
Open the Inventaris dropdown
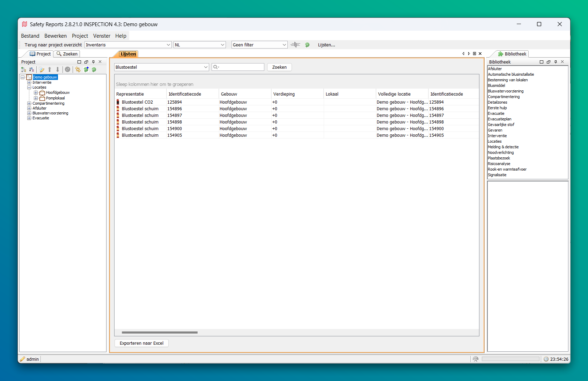coord(168,45)
